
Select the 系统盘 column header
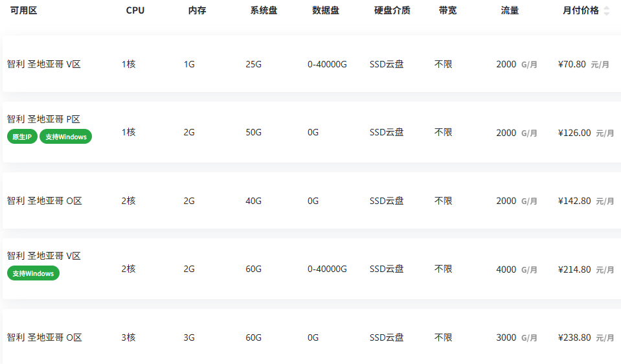pos(264,10)
